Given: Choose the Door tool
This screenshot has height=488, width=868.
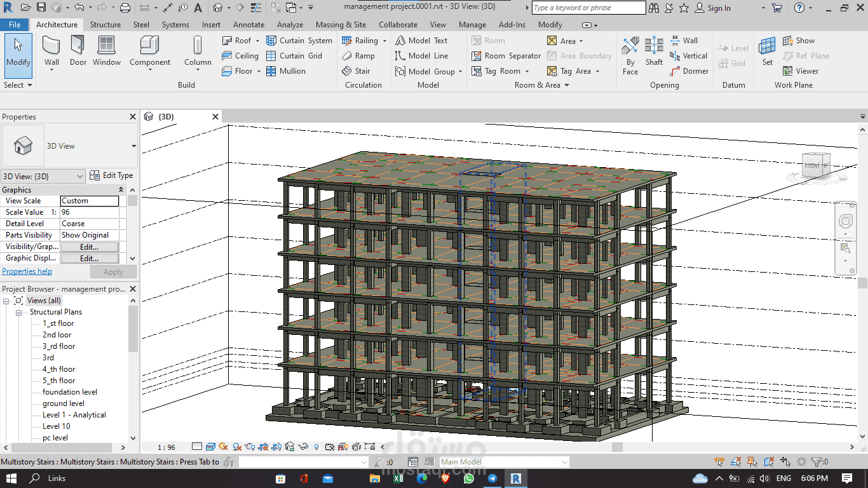Looking at the screenshot, I should [78, 51].
